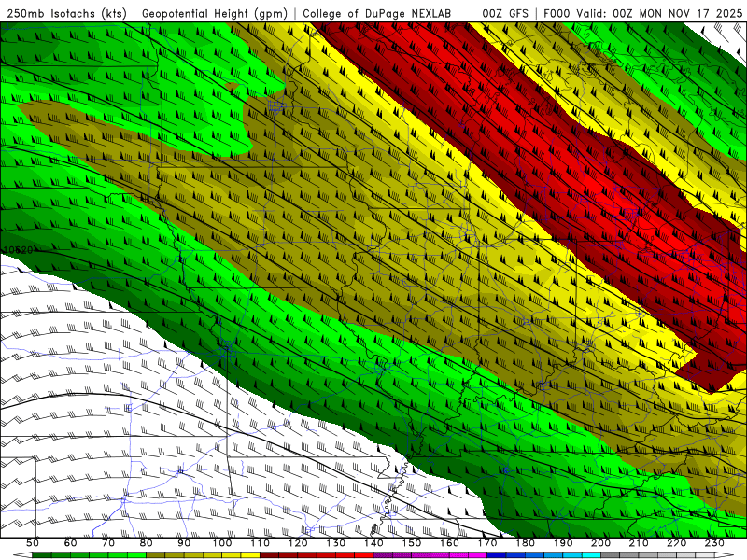Screen dimensions: 747x560
Task: Click the left arrow end of the color bar
Action: tap(22, 555)
